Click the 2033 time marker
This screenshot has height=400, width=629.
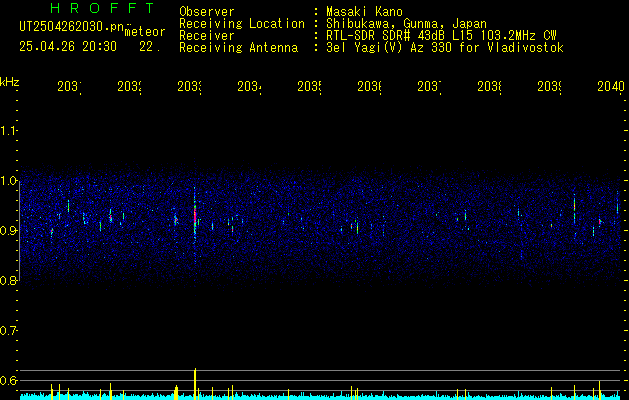point(189,86)
